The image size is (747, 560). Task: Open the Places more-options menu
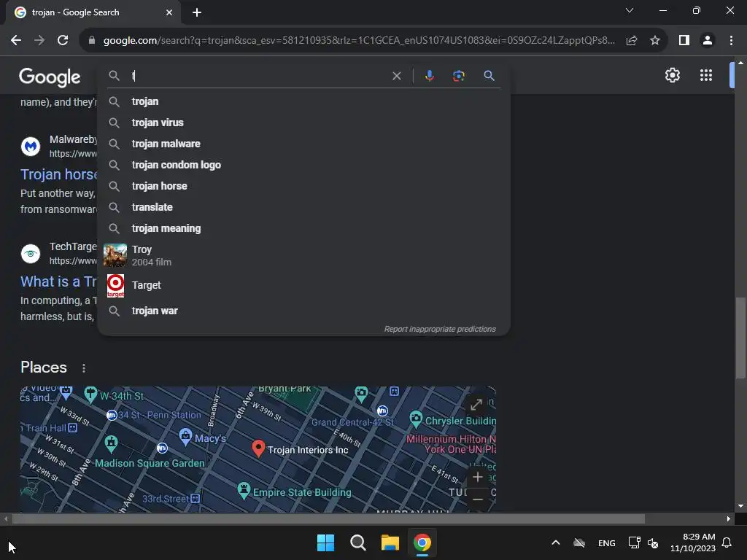[x=84, y=368]
